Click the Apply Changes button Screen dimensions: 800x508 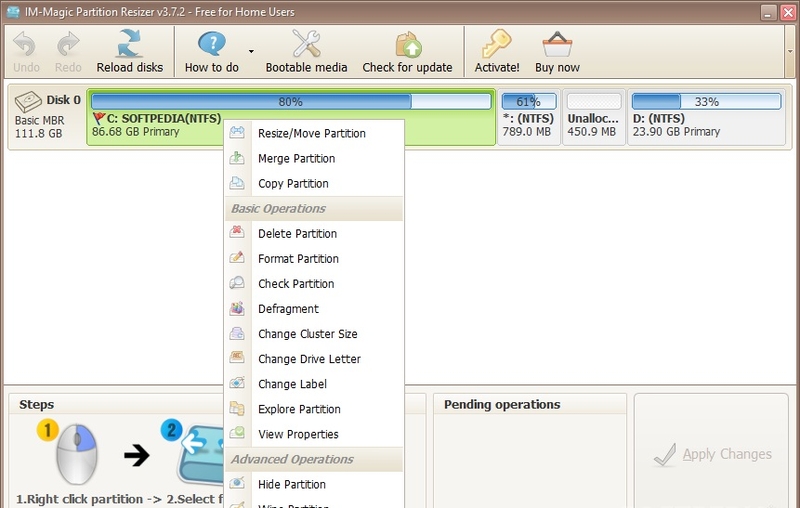[712, 454]
